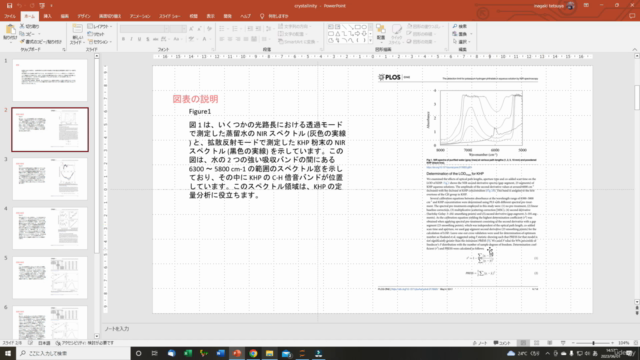The height and width of the screenshot is (360, 640).
Task: Save the presentation from the quick access toolbar
Action: [x=9, y=6]
